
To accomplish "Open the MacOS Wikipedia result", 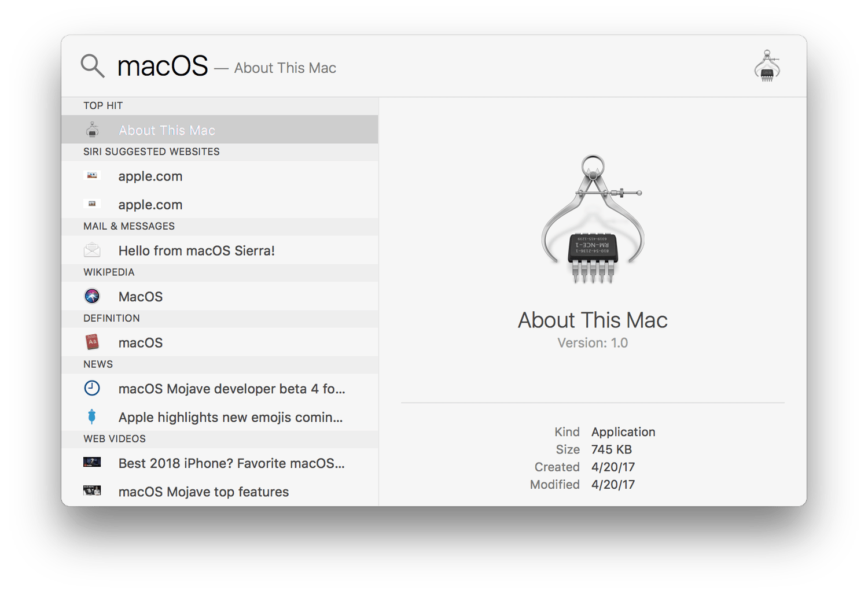I will click(141, 297).
